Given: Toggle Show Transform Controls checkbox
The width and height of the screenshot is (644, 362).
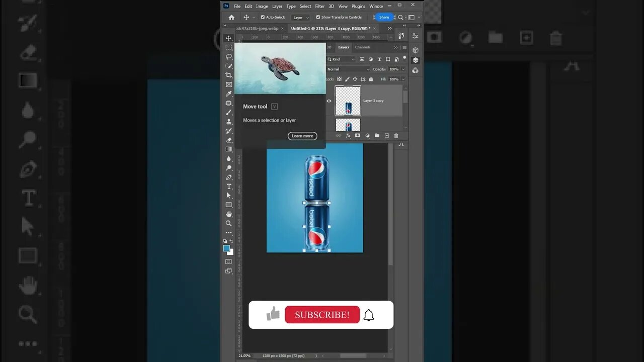Looking at the screenshot, I should (318, 17).
